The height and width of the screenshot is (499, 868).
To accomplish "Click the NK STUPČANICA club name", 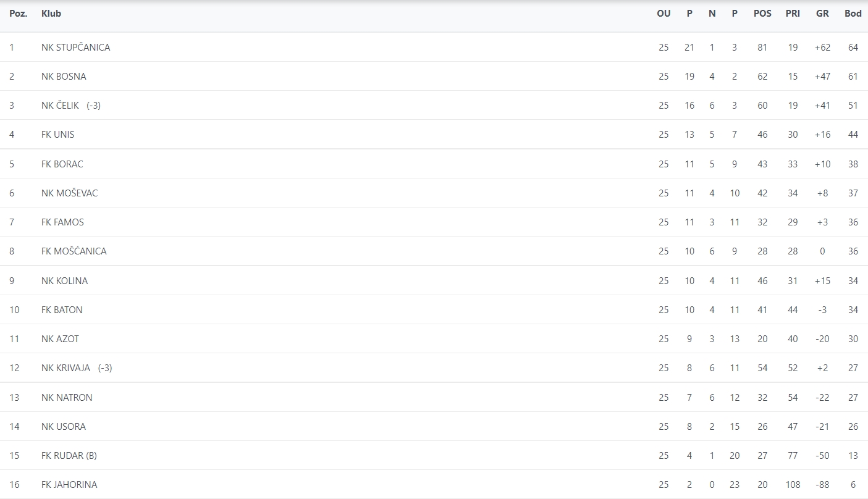I will point(75,48).
